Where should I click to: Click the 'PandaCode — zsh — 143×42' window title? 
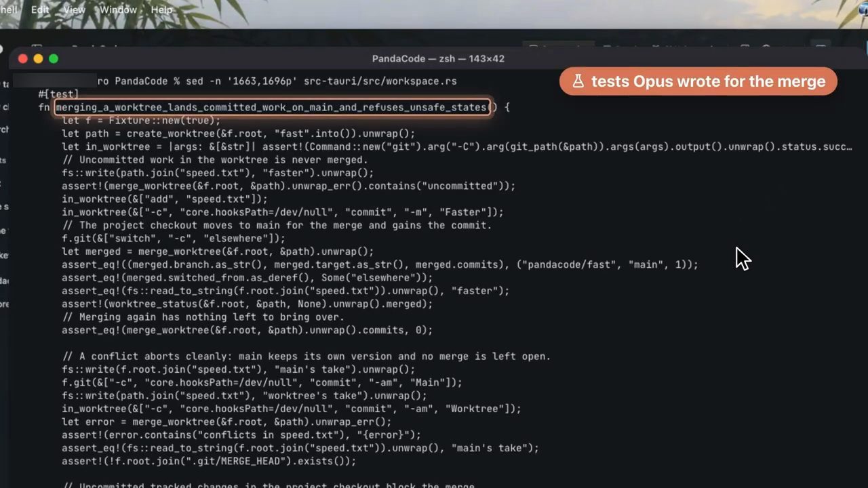438,59
